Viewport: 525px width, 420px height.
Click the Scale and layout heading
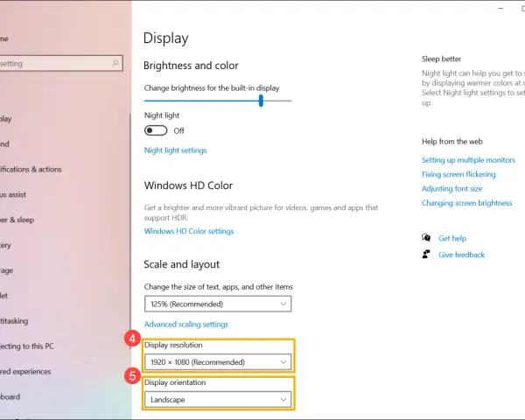click(181, 264)
